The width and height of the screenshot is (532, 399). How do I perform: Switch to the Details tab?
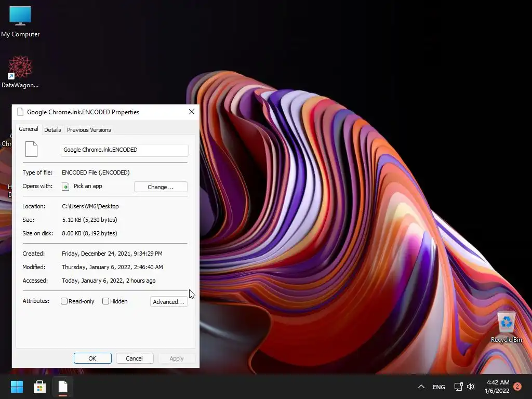(52, 129)
